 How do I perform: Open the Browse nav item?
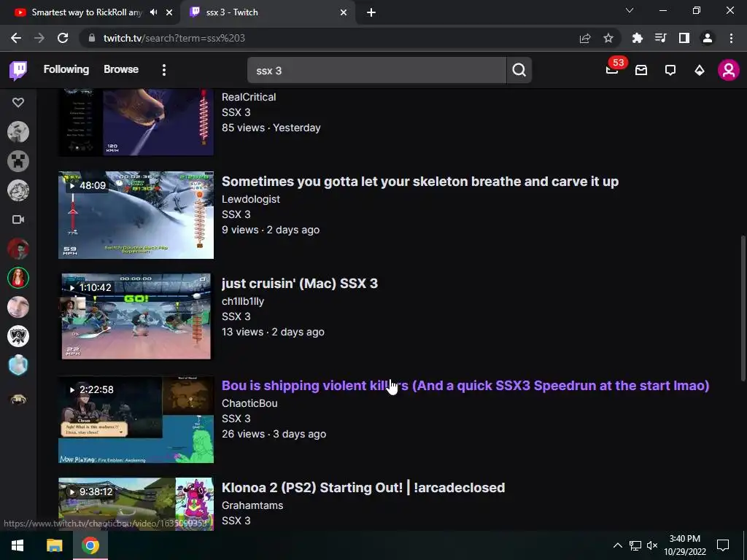(121, 69)
